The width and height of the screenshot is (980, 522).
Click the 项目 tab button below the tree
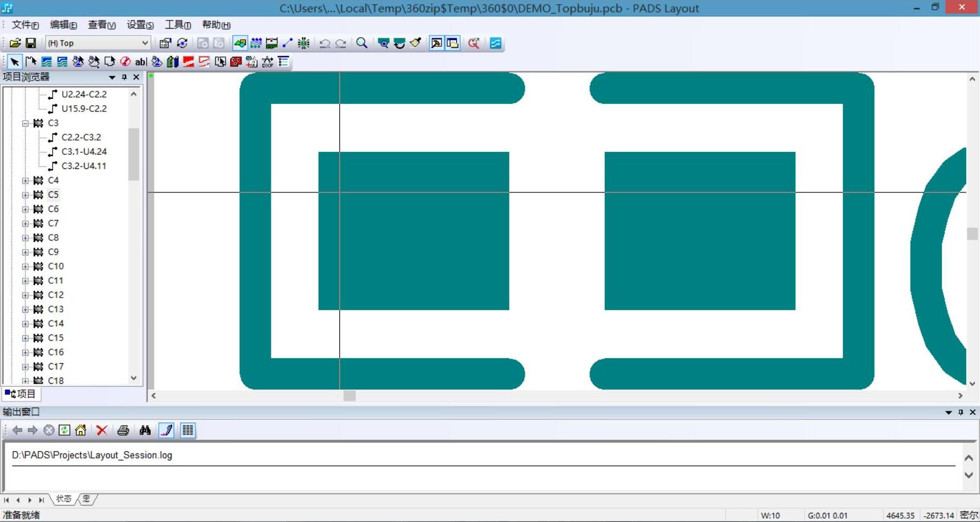(21, 393)
